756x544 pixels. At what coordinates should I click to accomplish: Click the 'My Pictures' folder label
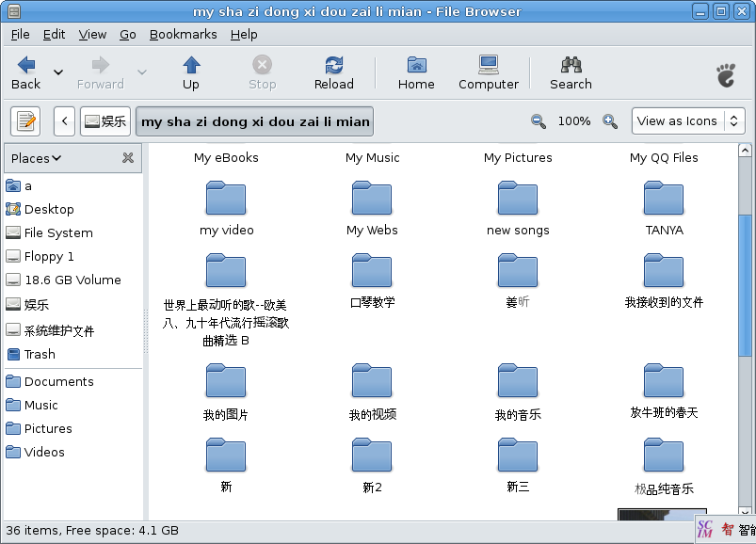(x=518, y=158)
